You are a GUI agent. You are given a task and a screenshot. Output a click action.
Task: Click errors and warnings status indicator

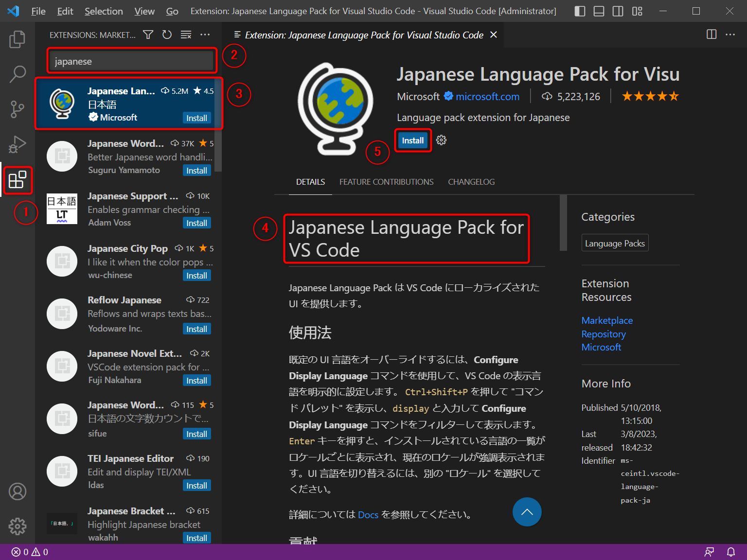pos(30,552)
